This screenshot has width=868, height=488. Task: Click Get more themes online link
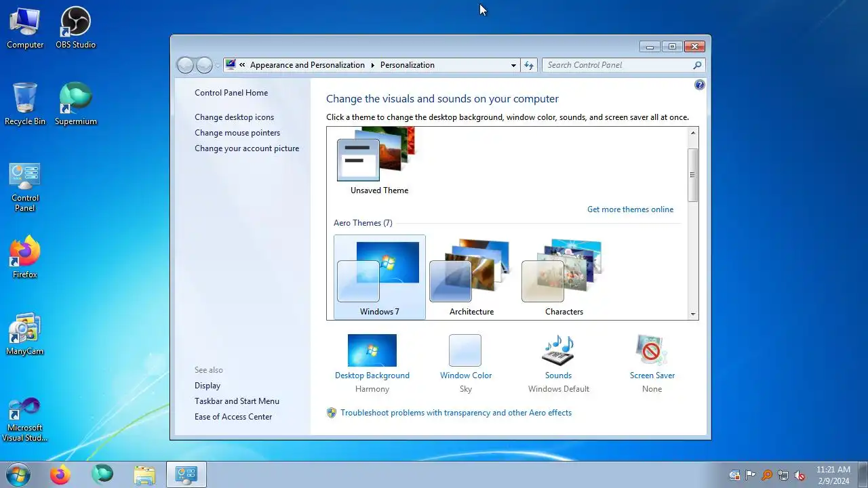click(630, 209)
